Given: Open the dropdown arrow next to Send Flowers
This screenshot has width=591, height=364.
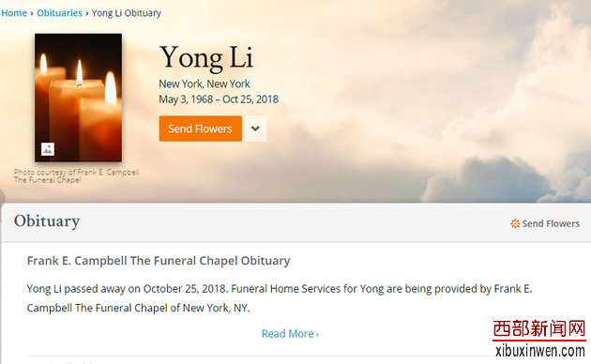Looking at the screenshot, I should tap(255, 129).
